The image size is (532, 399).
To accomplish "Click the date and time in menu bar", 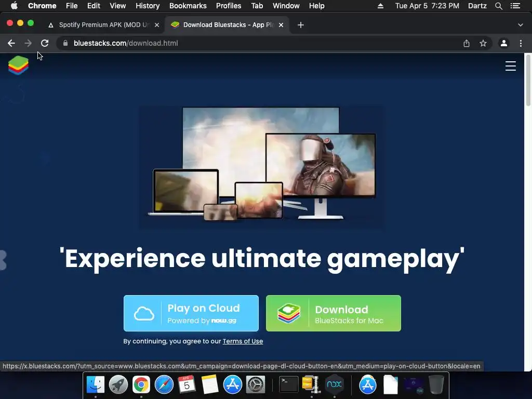I will click(x=427, y=6).
